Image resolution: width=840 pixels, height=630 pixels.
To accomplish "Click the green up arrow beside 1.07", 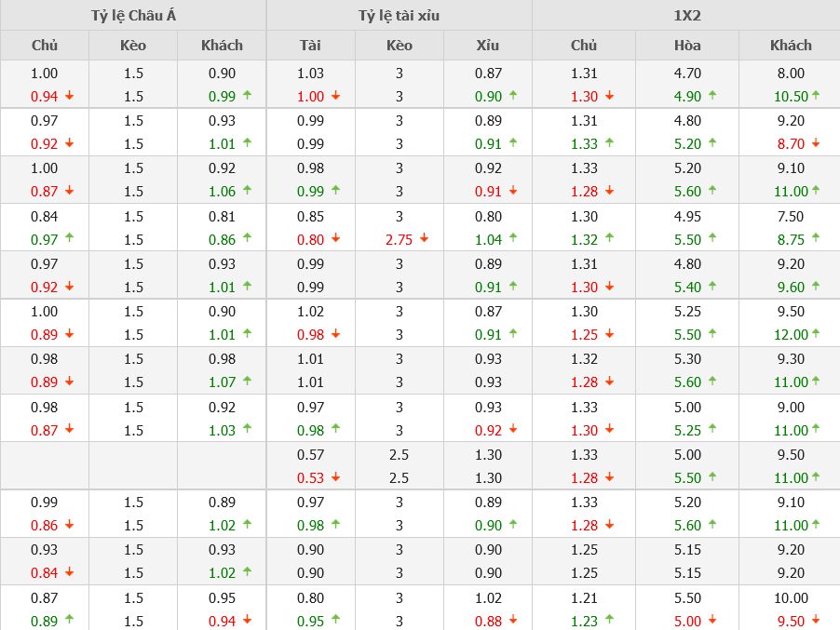I will click(247, 381).
